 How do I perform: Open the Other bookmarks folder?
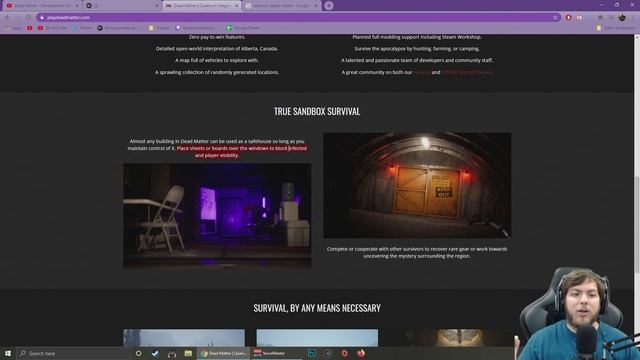pos(616,28)
